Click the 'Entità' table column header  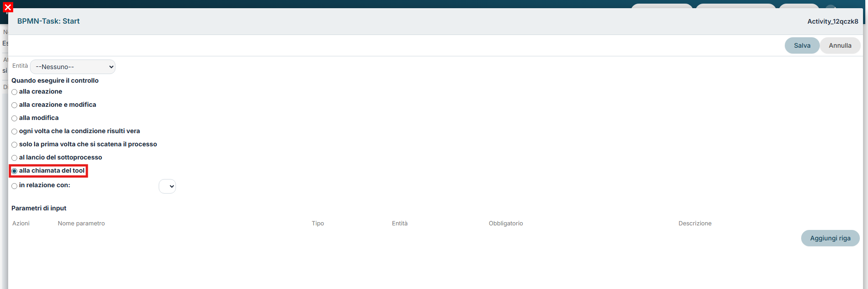click(400, 223)
